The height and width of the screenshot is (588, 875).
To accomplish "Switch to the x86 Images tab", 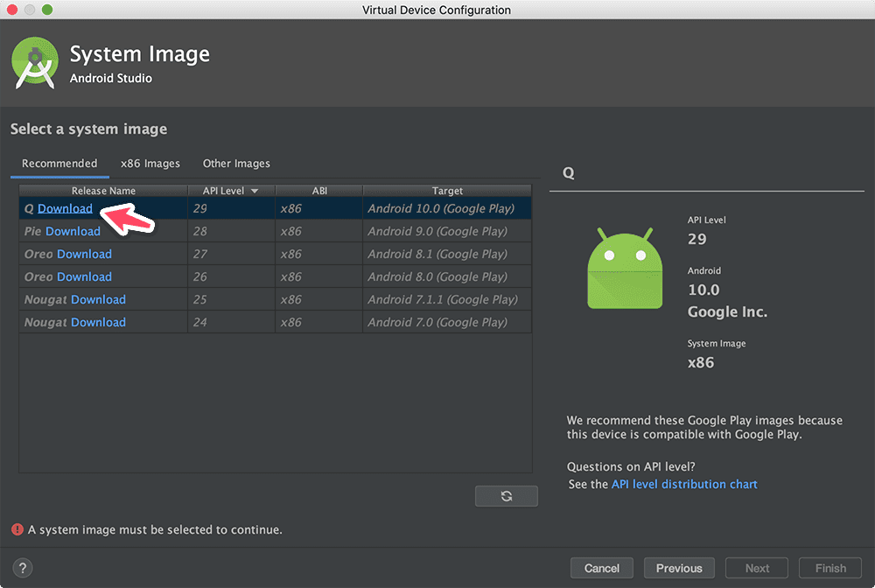I will (150, 164).
